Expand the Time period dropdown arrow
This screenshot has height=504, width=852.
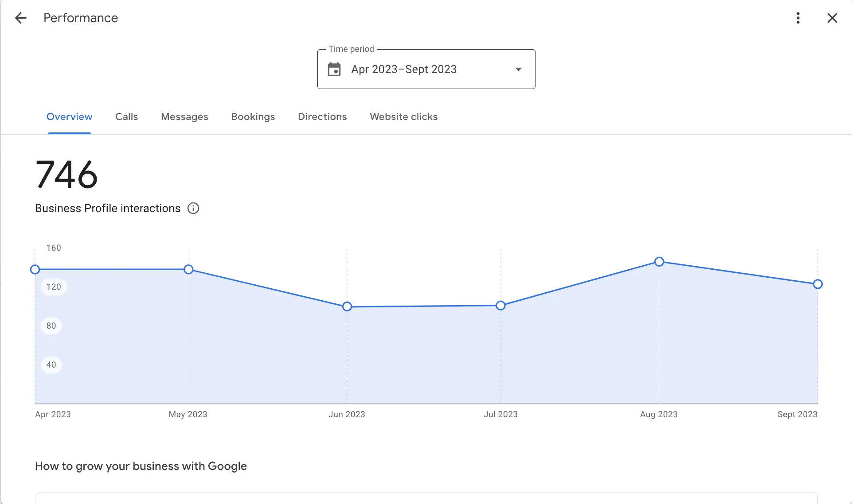[x=518, y=70]
